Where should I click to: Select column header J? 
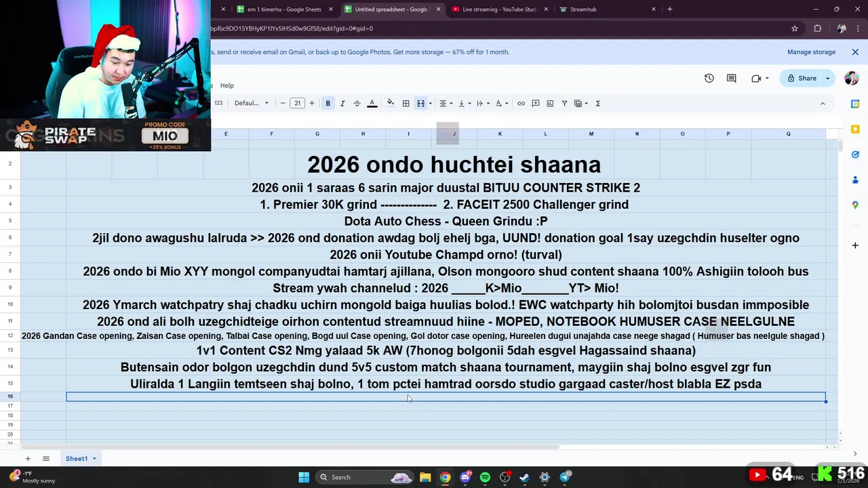click(x=454, y=134)
